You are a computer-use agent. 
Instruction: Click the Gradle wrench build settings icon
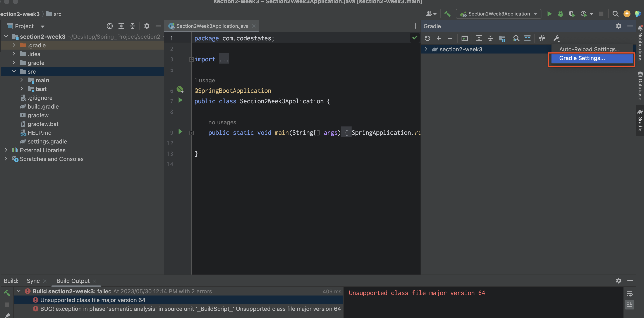pos(556,38)
